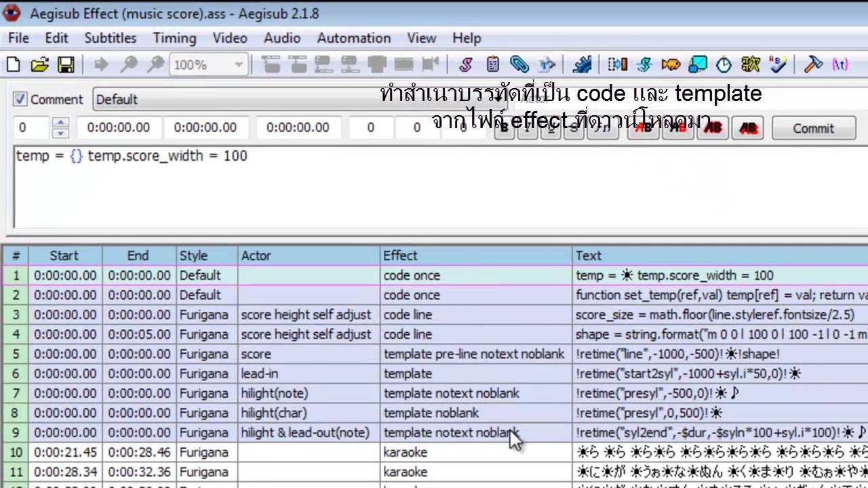Open the Kanji Timer icon
This screenshot has height=488, width=868.
click(x=751, y=64)
